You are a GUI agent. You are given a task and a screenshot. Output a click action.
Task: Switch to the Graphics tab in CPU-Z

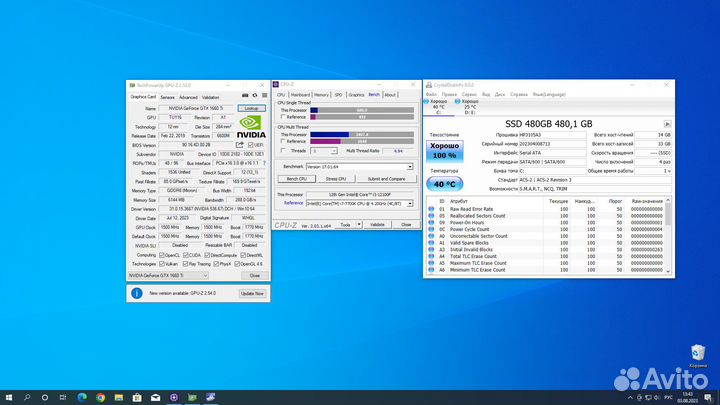tap(356, 95)
